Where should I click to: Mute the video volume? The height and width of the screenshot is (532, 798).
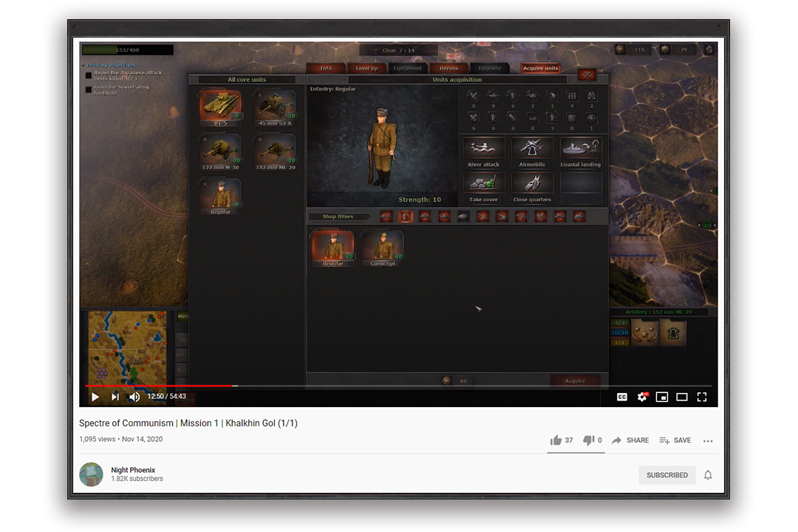click(134, 397)
